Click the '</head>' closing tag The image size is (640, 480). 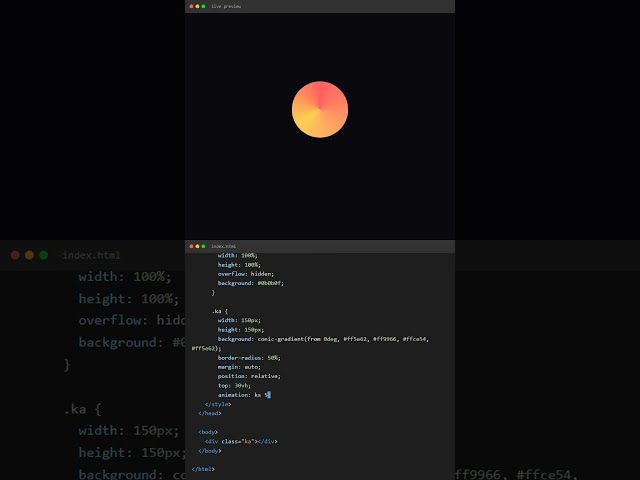click(x=210, y=413)
